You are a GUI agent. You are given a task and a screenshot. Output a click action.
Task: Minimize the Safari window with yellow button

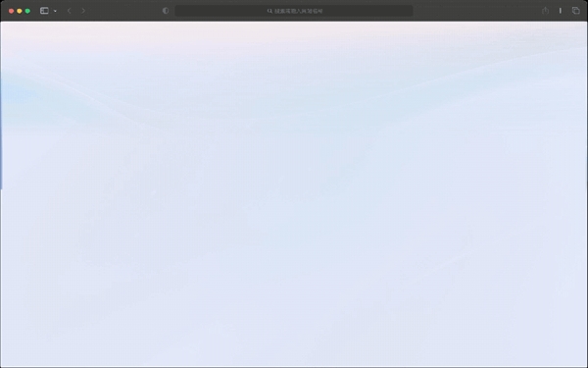[x=20, y=11]
